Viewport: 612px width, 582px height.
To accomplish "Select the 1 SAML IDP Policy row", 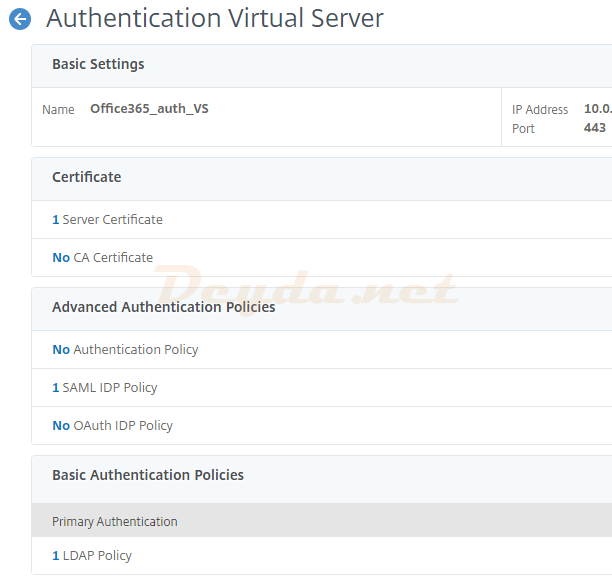I will click(105, 387).
